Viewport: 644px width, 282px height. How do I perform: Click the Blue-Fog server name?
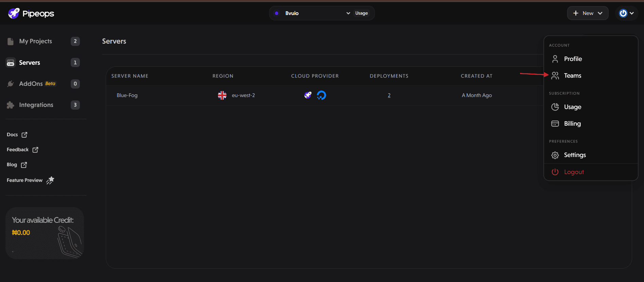pos(127,95)
